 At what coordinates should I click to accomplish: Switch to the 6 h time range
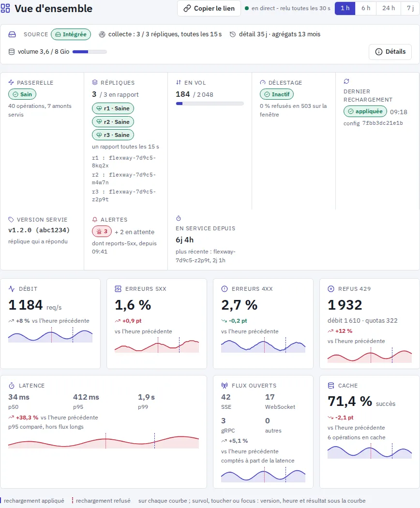[x=365, y=8]
